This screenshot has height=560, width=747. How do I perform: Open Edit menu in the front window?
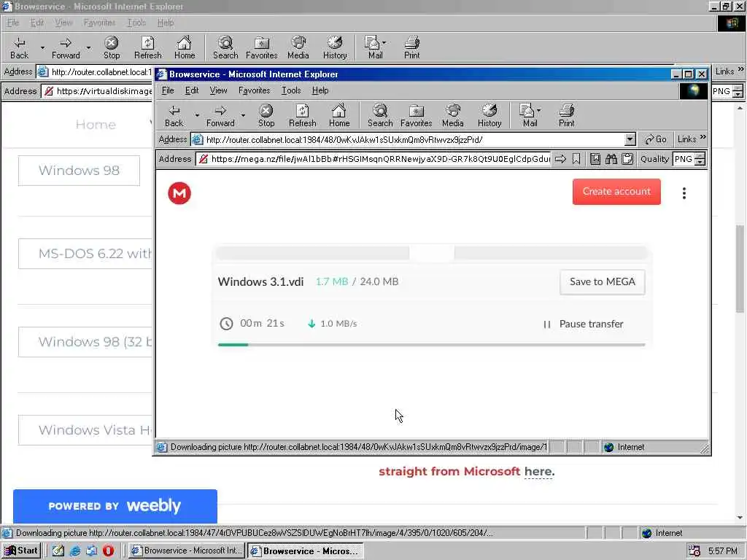(x=192, y=90)
